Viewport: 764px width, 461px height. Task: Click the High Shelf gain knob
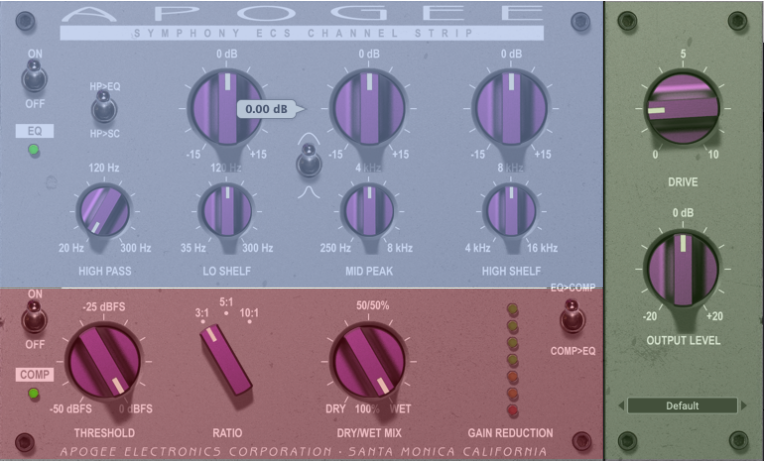pyautogui.click(x=510, y=103)
